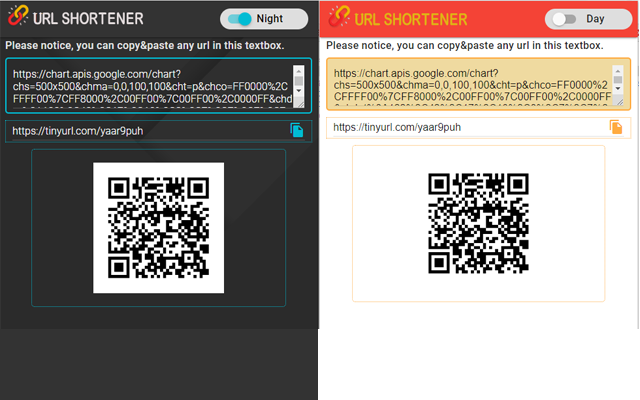Viewport: 640px width, 400px height.
Task: Click scroll-up arrow in dark URL textbox
Action: coord(299,71)
